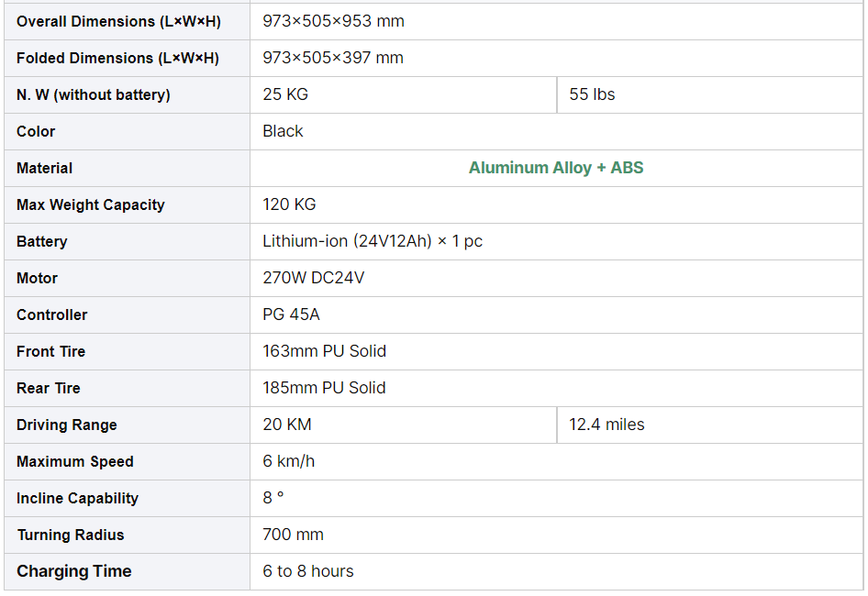
Task: Click the Overall Dimensions label cell
Action: click(x=118, y=21)
